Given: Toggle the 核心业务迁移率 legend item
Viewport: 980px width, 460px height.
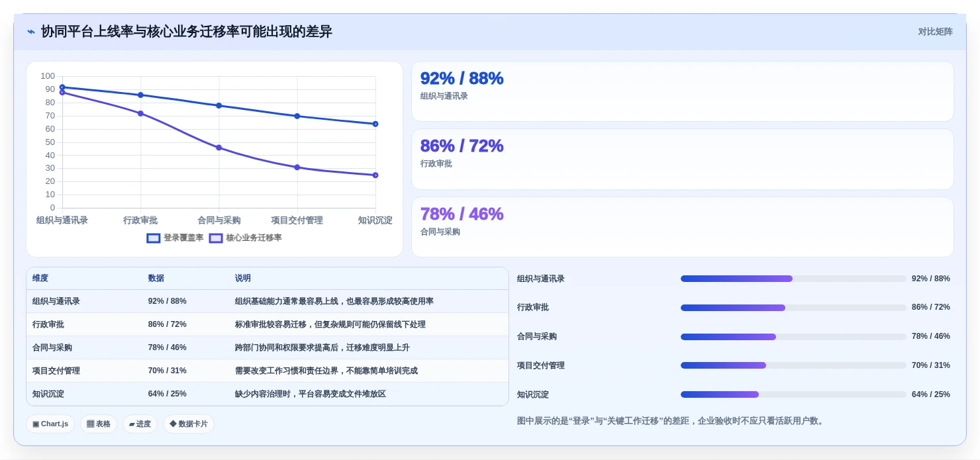Looking at the screenshot, I should [x=246, y=238].
